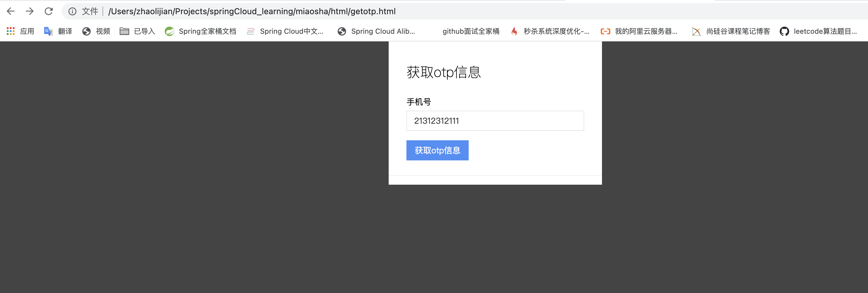Reload the current page

[x=49, y=12]
